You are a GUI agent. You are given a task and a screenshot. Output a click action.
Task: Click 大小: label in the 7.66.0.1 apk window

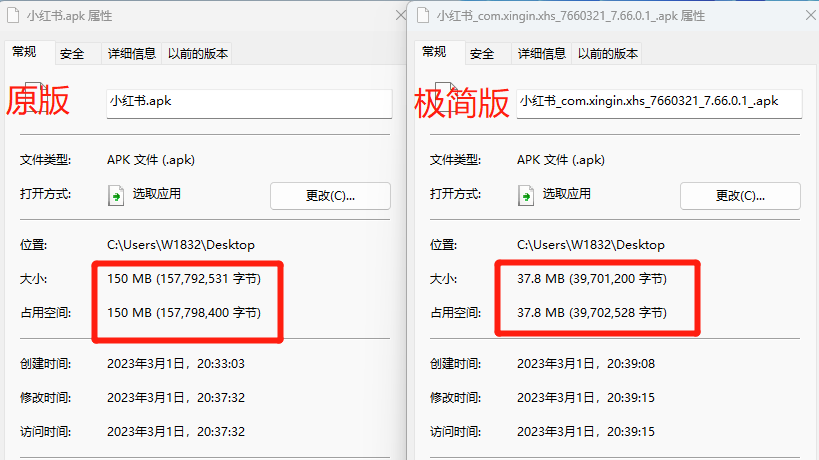(x=443, y=279)
